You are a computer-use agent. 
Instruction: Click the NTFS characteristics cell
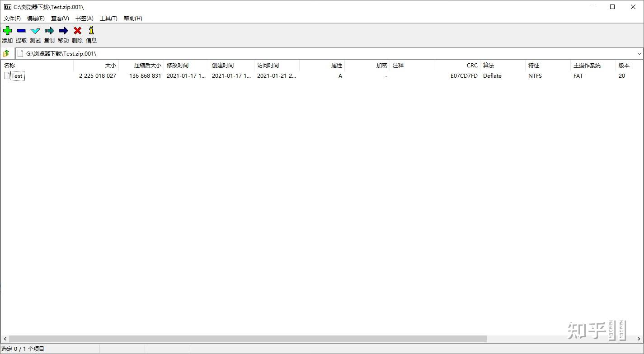pyautogui.click(x=535, y=76)
